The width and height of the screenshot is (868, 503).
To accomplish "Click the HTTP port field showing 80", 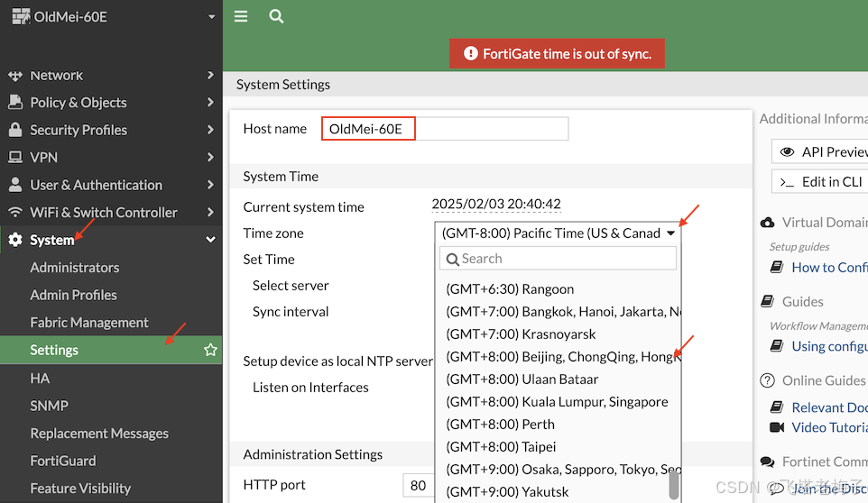I will pyautogui.click(x=419, y=485).
